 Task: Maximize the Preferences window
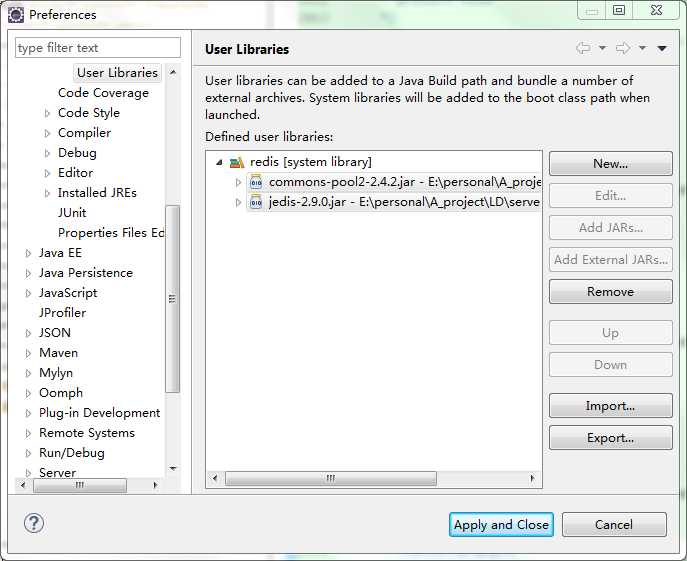tap(619, 10)
